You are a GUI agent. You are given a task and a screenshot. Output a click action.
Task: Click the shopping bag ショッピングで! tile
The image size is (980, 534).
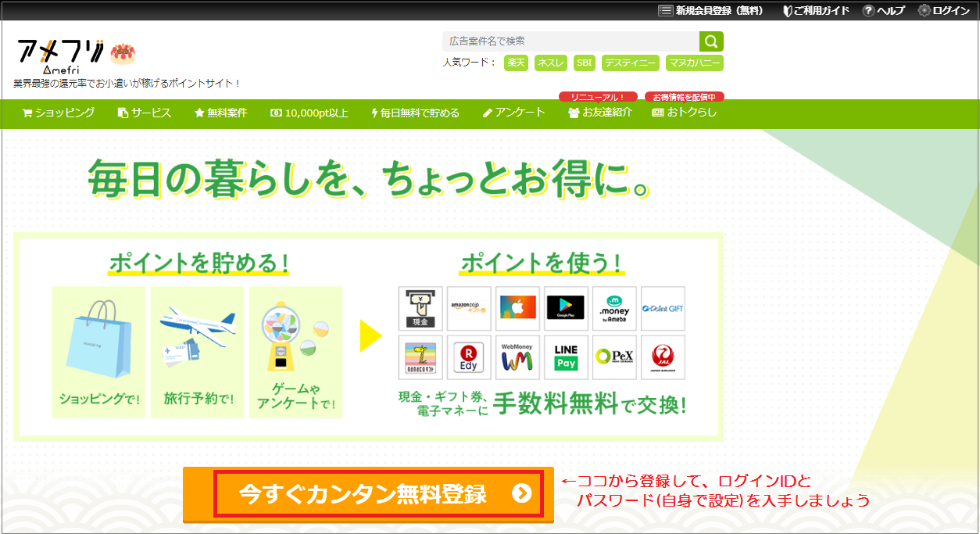click(98, 352)
